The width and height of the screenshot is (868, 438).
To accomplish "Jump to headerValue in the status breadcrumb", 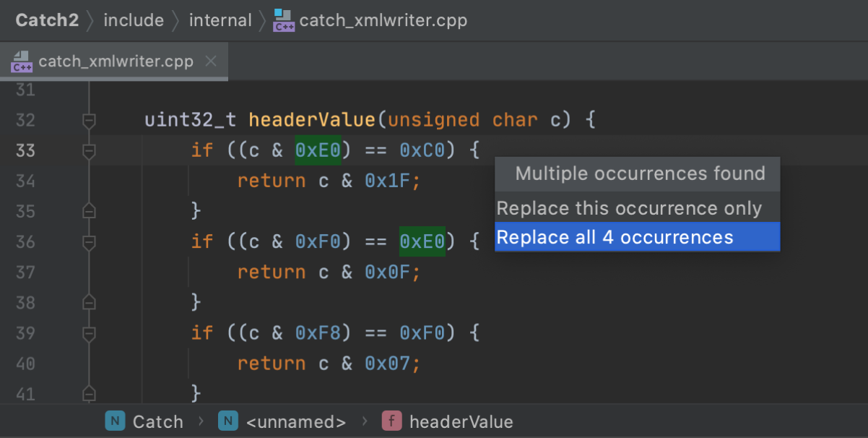I will point(461,421).
